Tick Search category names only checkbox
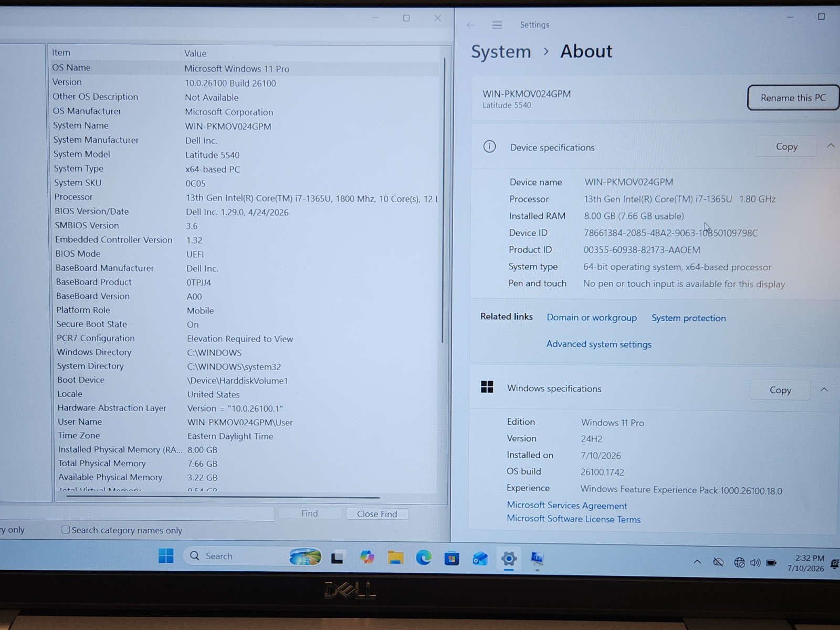 pos(66,530)
